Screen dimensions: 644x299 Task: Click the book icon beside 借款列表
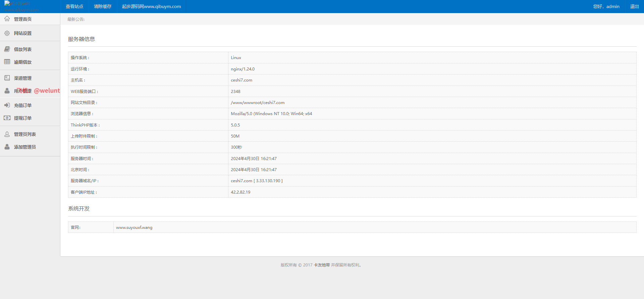coord(7,49)
